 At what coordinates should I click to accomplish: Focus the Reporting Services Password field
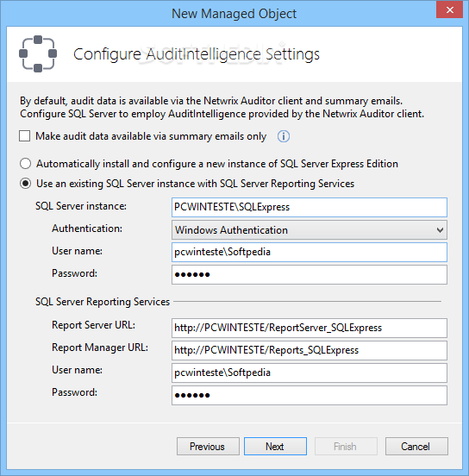coord(310,396)
